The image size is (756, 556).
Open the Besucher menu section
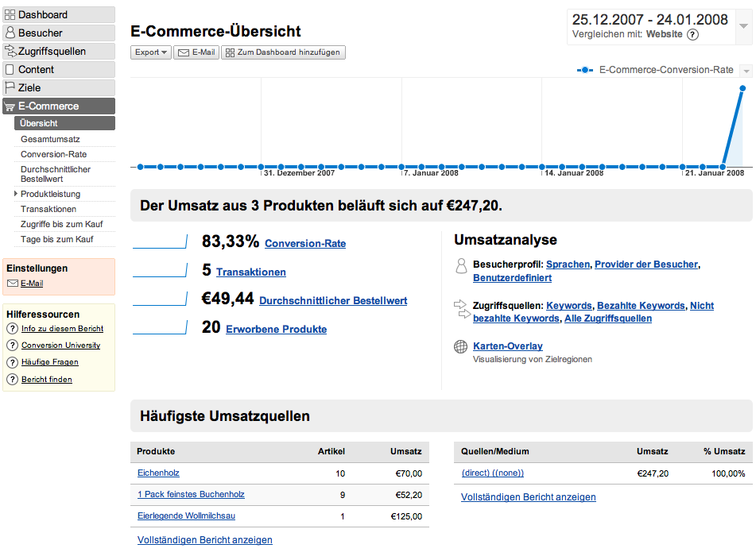pyautogui.click(x=59, y=33)
